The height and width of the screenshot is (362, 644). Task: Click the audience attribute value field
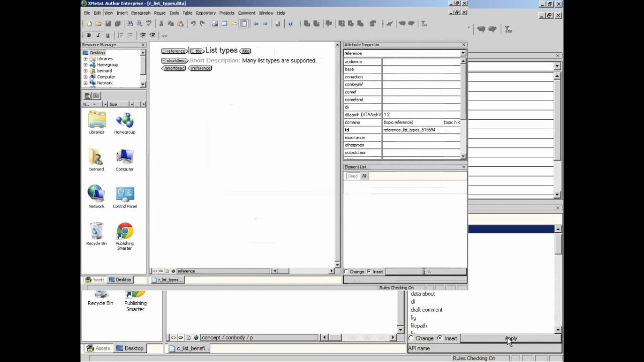pyautogui.click(x=421, y=61)
